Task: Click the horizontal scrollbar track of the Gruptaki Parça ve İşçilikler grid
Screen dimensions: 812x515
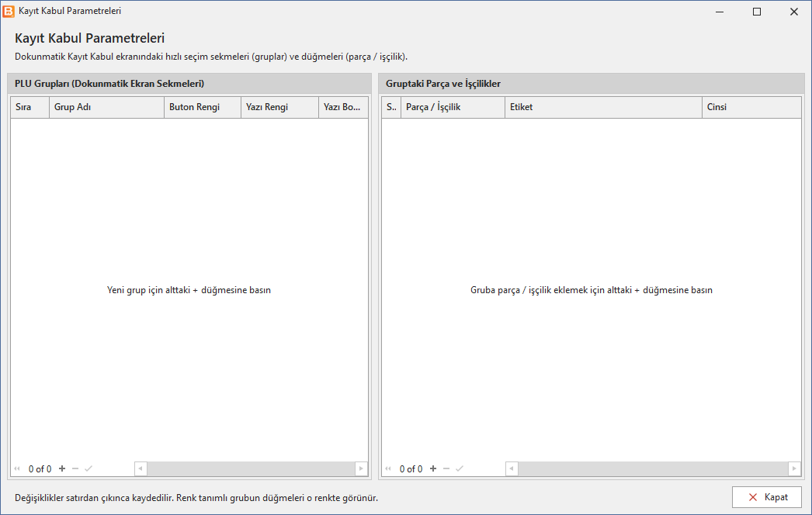Action: (x=653, y=469)
